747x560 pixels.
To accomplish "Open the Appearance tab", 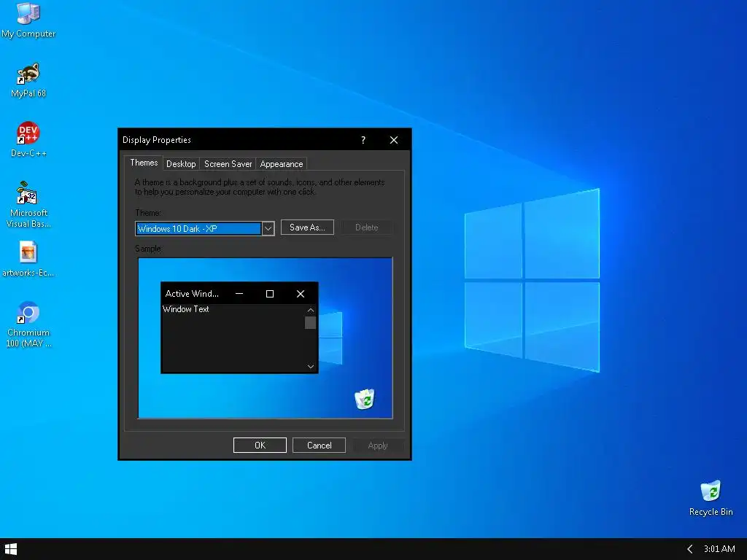I will [281, 164].
